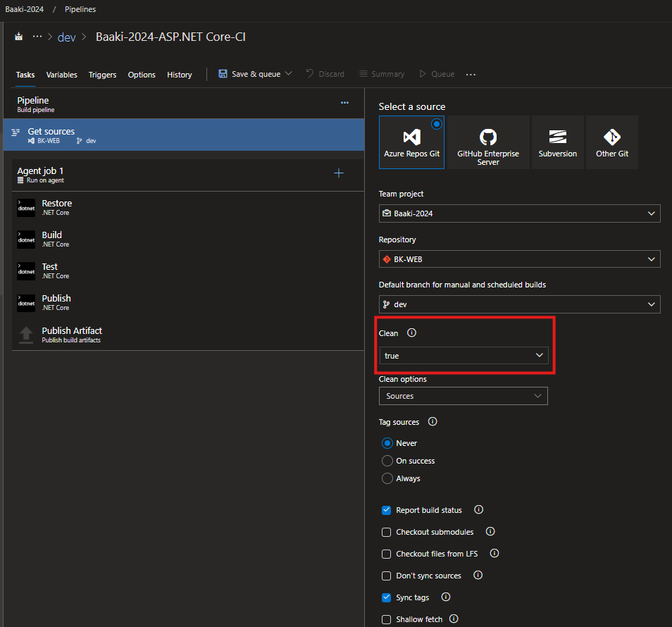Enable Shallow fetch
Screen dimensions: 672x627
coord(386,619)
